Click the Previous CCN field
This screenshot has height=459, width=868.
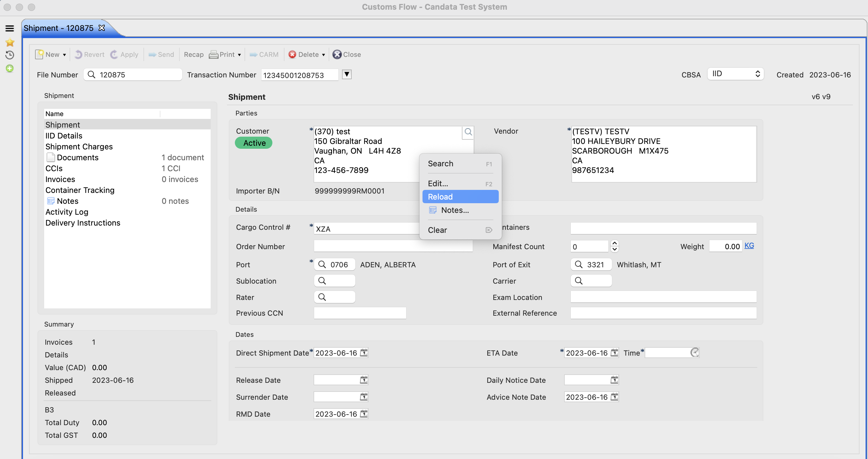click(360, 313)
